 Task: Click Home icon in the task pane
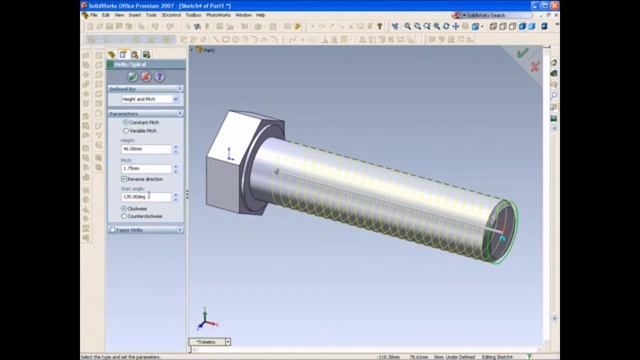pyautogui.click(x=554, y=62)
